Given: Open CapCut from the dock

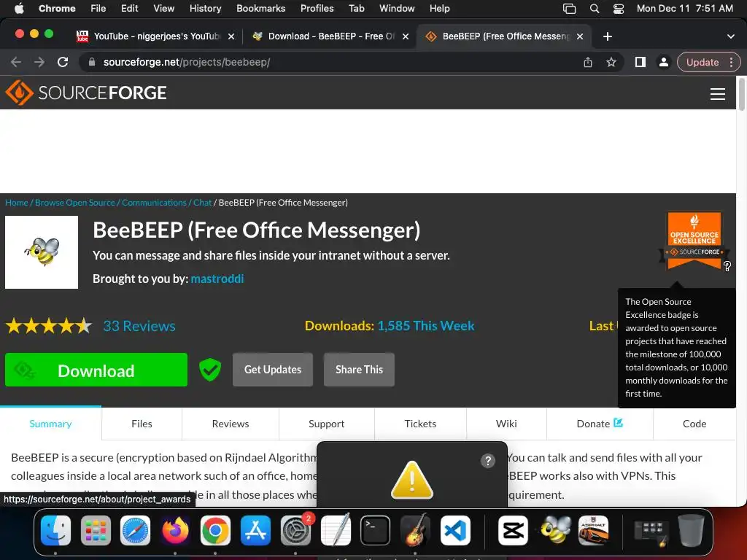Looking at the screenshot, I should pos(513,531).
